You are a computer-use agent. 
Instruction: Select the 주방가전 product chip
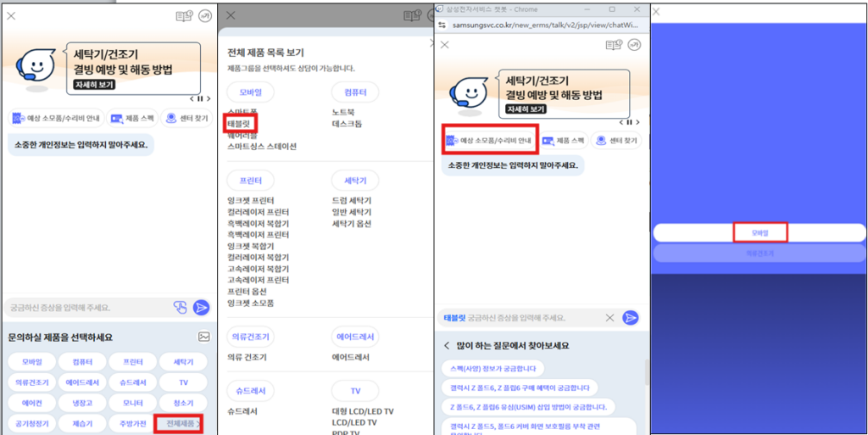(x=133, y=424)
